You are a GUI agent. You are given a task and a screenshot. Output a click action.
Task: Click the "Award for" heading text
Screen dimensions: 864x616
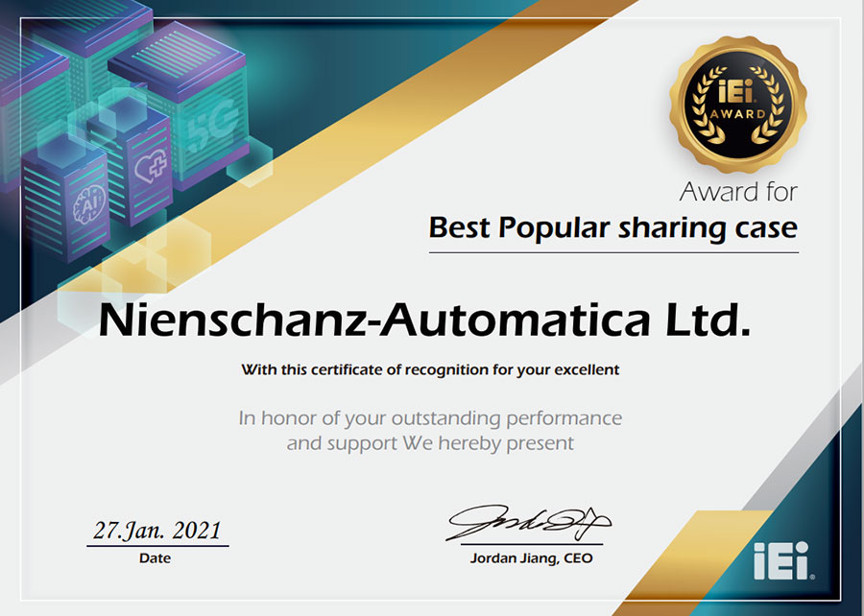coord(738,192)
